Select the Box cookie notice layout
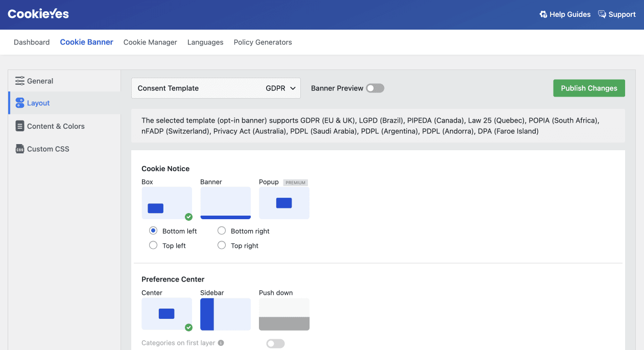Screen dimensions: 644x350 [167, 203]
